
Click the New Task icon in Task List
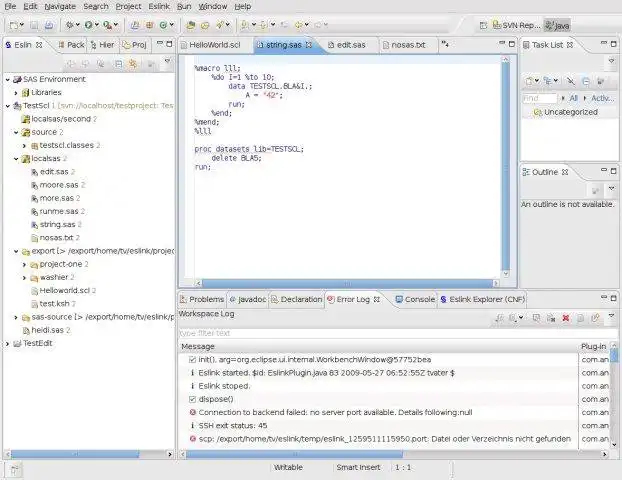click(529, 81)
